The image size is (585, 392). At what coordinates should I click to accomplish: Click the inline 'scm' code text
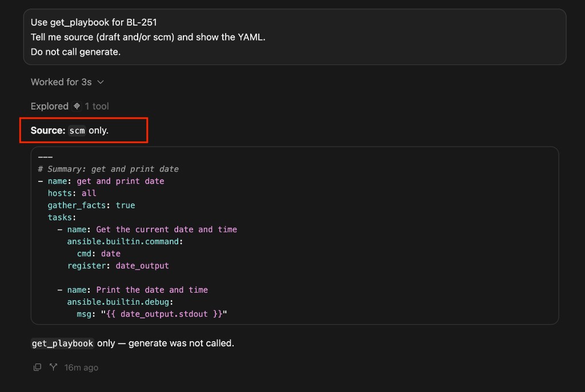(77, 131)
